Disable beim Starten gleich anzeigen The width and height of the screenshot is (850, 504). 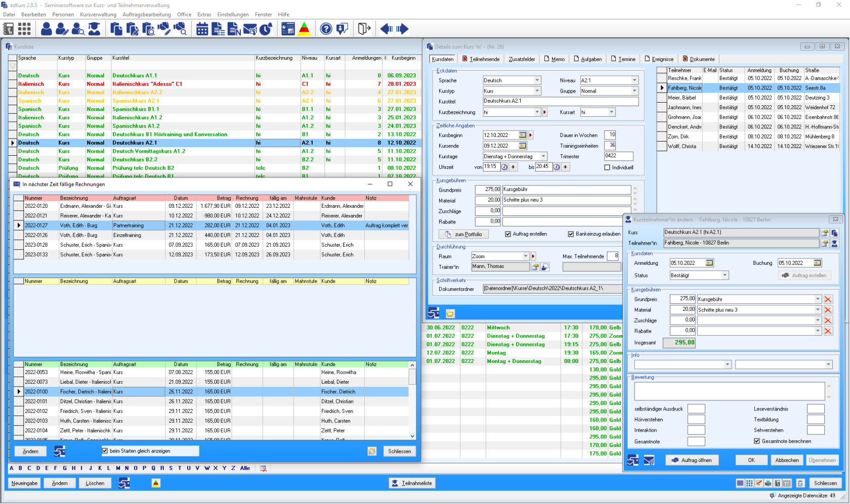(105, 450)
